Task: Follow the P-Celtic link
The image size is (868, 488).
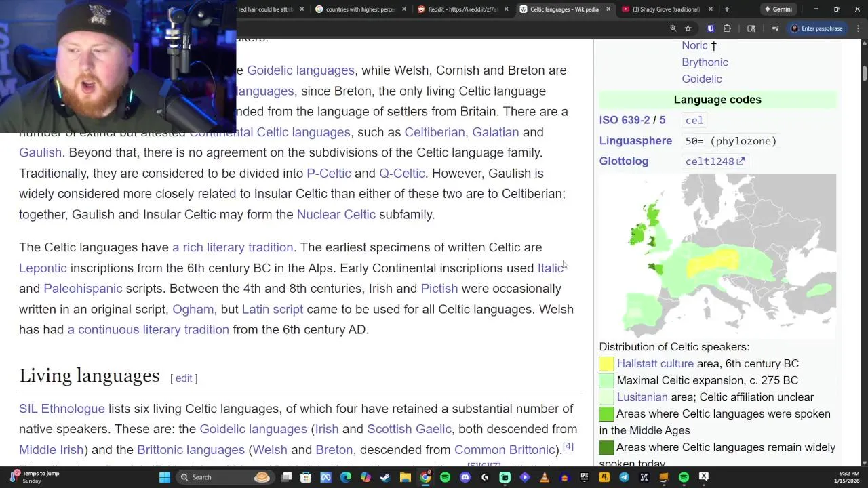Action: [329, 174]
